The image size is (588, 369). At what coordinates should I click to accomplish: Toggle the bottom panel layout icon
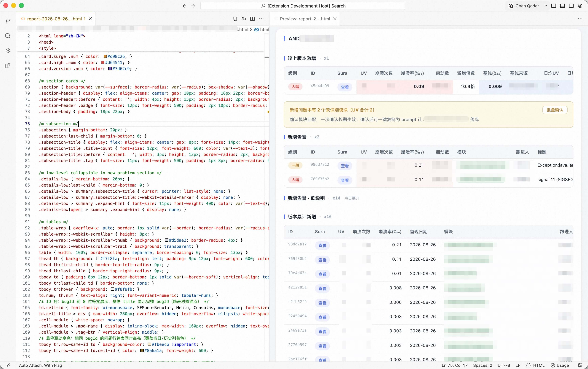[x=562, y=6]
